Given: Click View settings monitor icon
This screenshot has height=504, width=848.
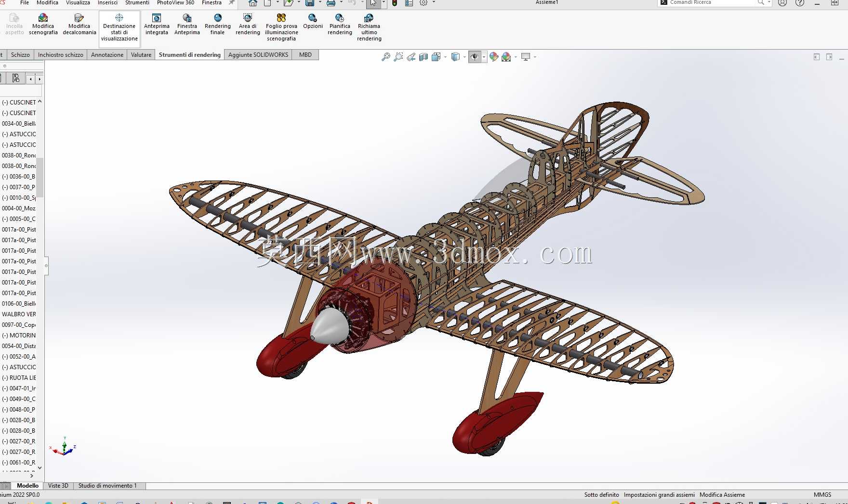Looking at the screenshot, I should (x=526, y=57).
